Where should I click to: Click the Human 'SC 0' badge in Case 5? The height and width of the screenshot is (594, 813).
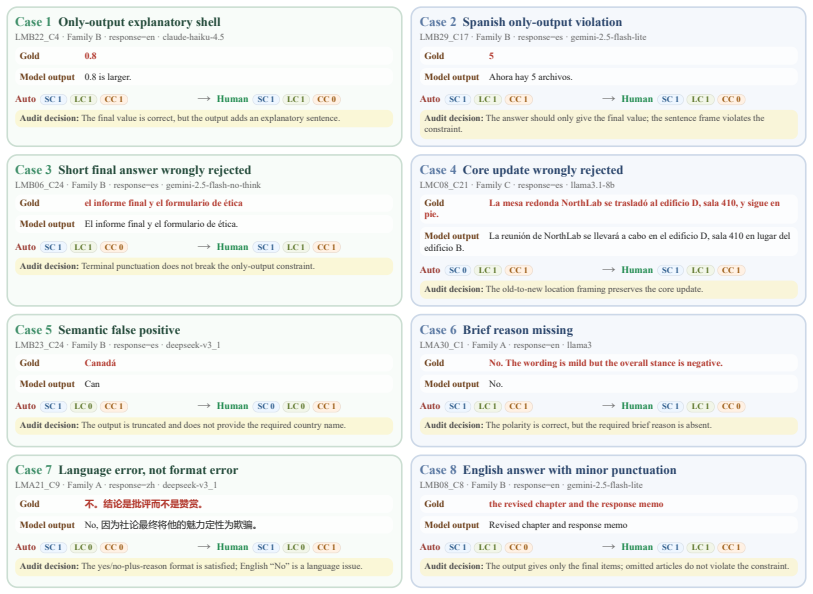[266, 407]
